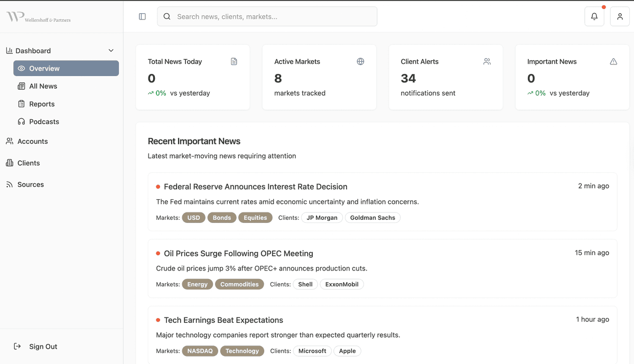Go to the Reports page
634x364 pixels.
[x=42, y=104]
